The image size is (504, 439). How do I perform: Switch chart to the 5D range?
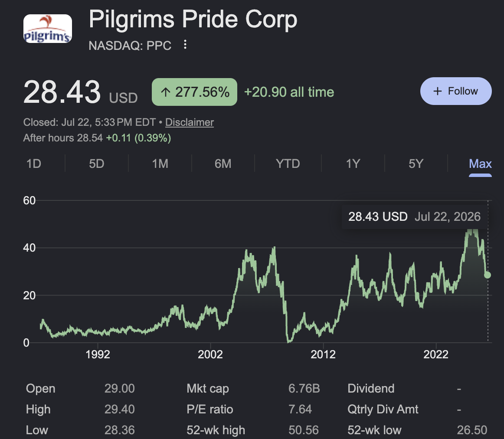pyautogui.click(x=96, y=164)
